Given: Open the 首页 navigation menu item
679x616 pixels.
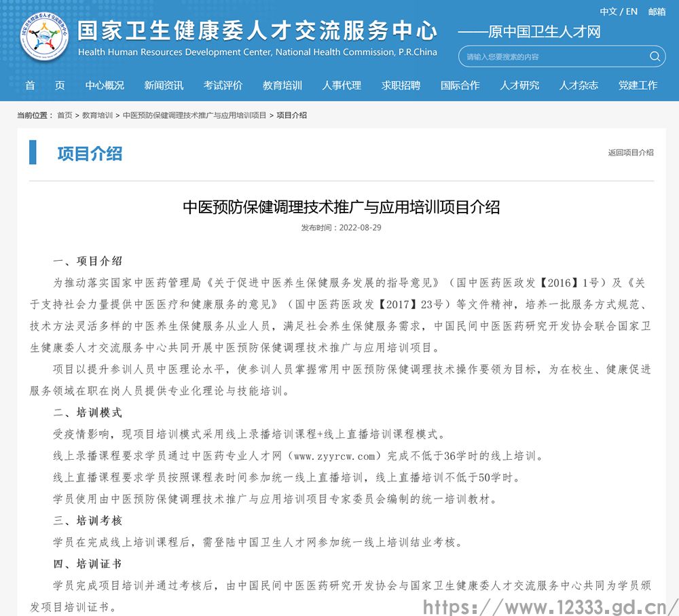Looking at the screenshot, I should pyautogui.click(x=45, y=86).
